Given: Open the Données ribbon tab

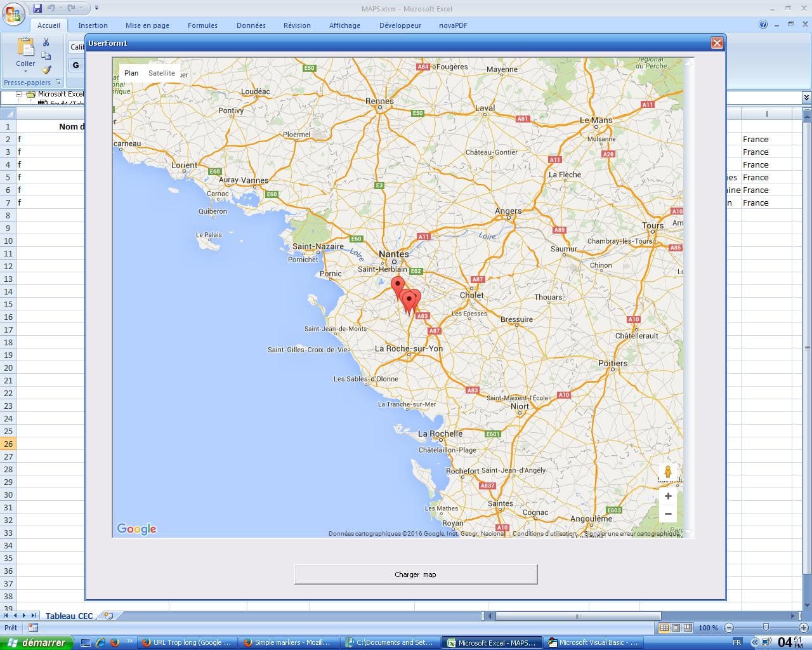Looking at the screenshot, I should (x=251, y=25).
